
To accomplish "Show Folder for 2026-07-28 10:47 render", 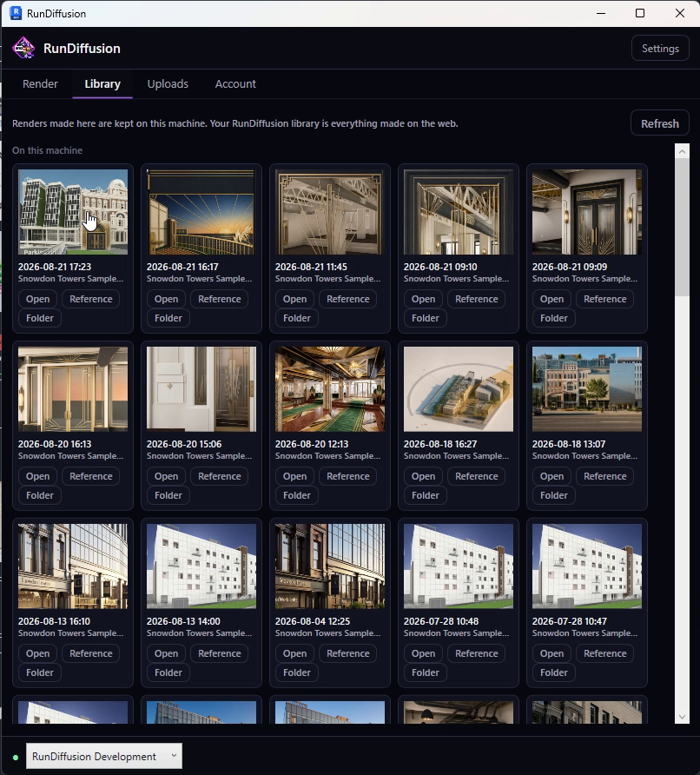I will tap(553, 672).
